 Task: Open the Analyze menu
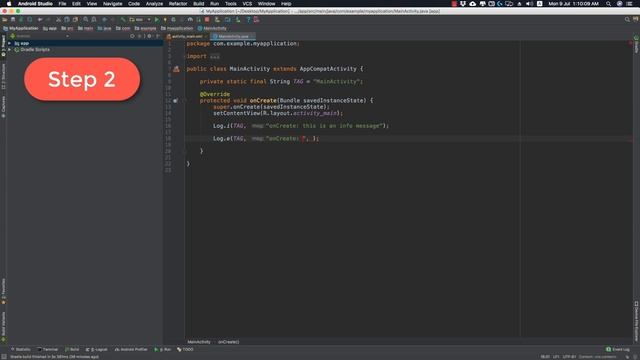point(154,4)
